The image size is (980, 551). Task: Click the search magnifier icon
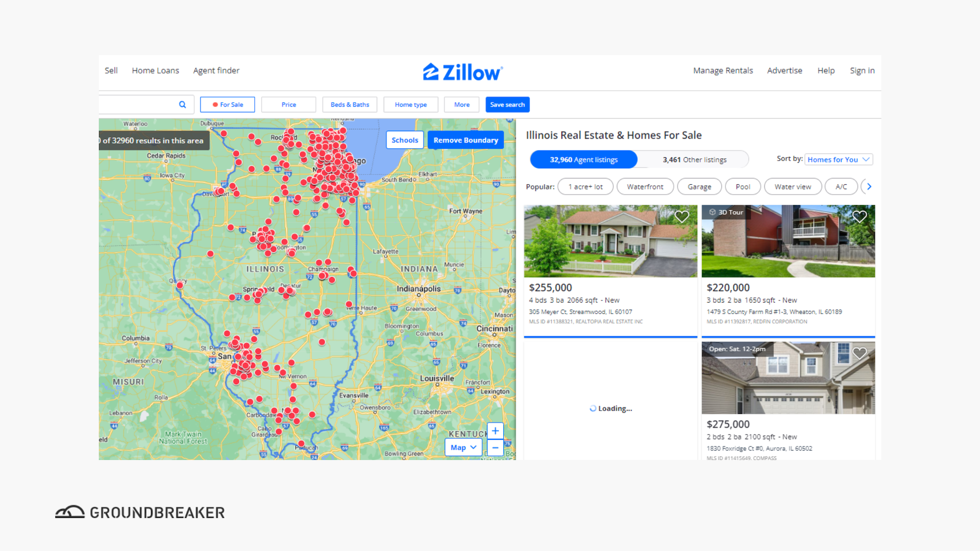tap(182, 105)
